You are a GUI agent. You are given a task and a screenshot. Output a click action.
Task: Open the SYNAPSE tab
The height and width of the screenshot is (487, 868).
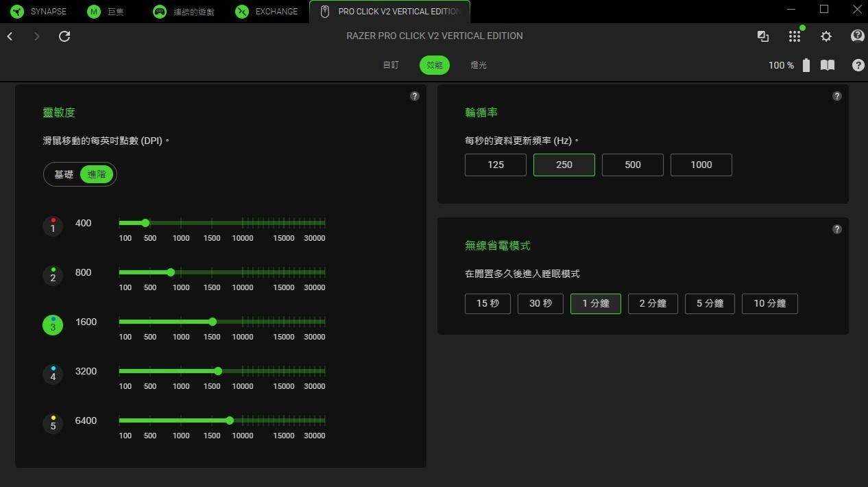tap(40, 12)
